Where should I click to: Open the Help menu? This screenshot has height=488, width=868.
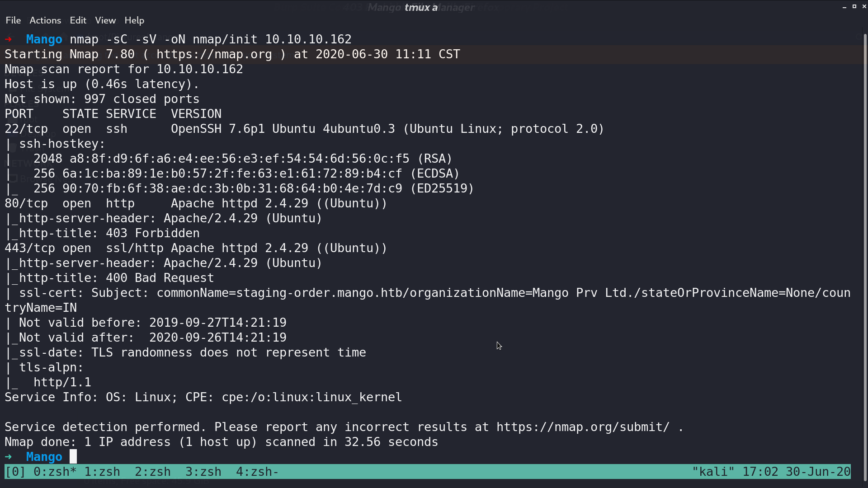134,20
